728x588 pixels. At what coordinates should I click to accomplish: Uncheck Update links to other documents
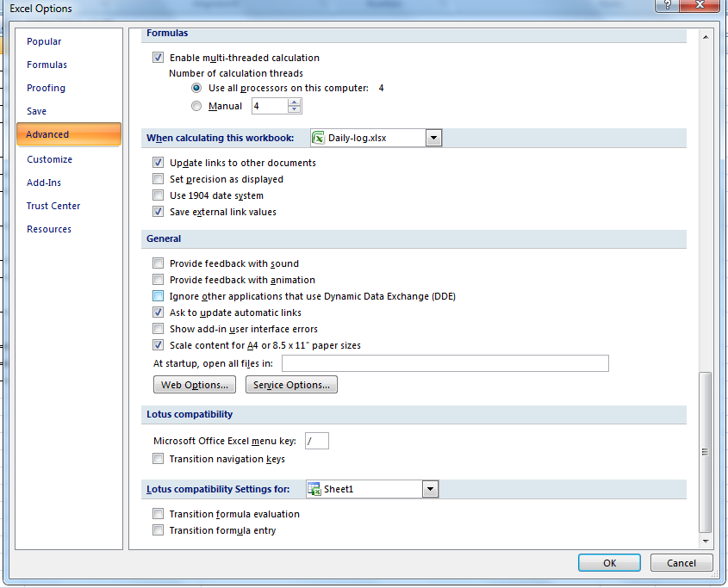(x=158, y=163)
